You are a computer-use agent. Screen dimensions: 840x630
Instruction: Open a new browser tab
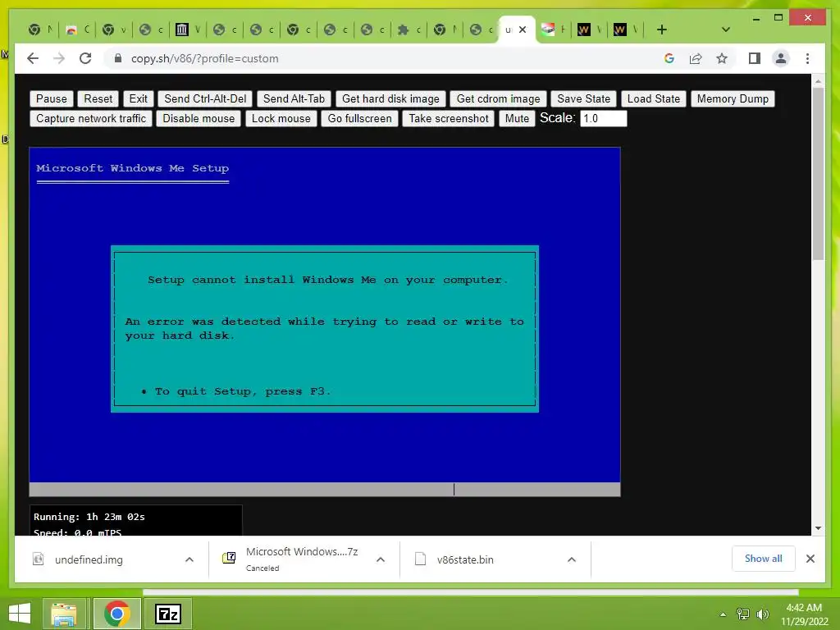click(x=662, y=30)
